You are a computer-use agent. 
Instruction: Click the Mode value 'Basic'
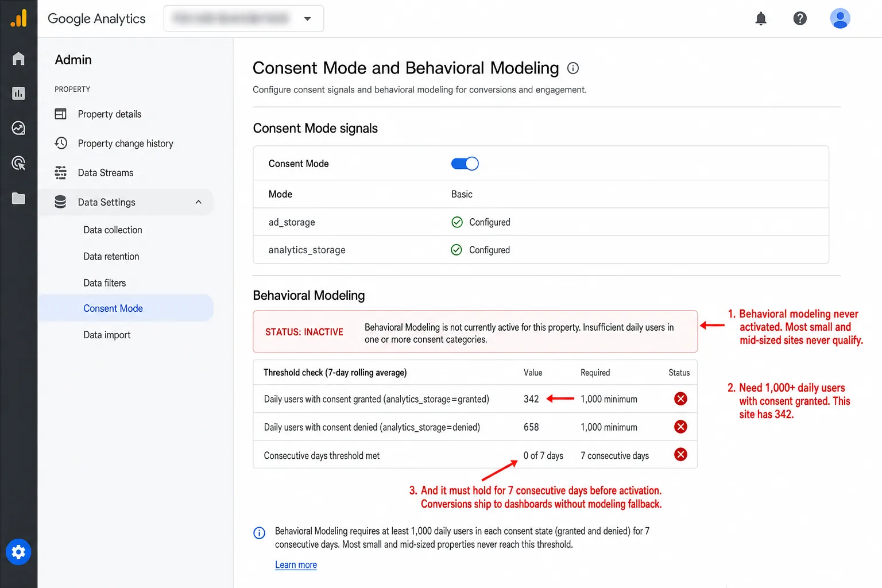click(x=462, y=194)
